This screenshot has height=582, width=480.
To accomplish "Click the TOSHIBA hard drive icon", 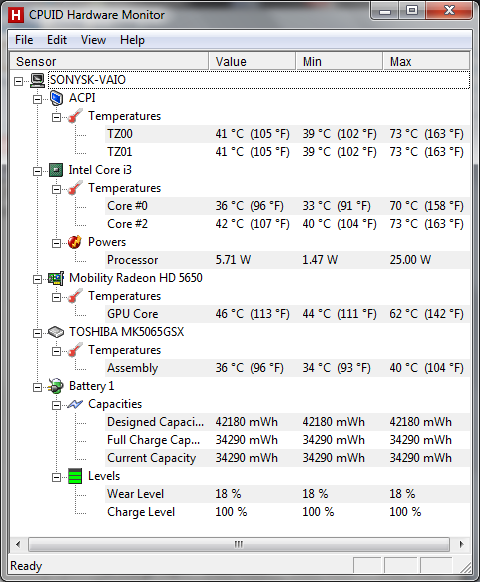I will click(x=56, y=332).
